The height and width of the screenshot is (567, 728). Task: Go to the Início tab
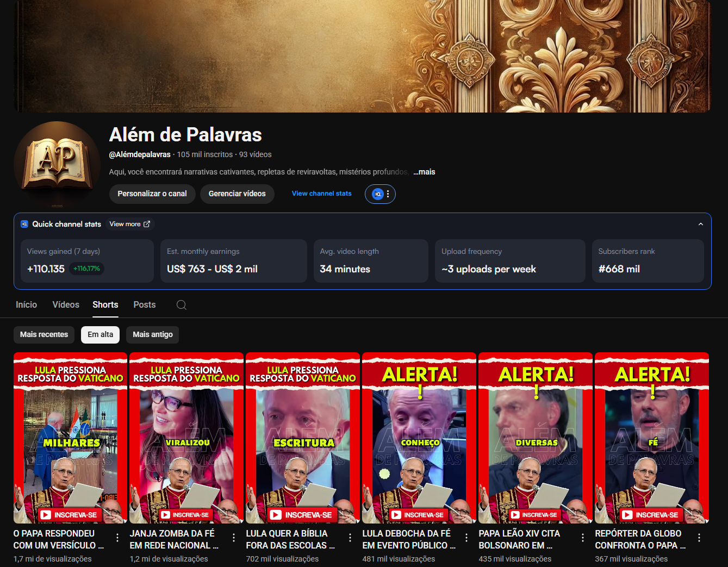[x=26, y=305]
